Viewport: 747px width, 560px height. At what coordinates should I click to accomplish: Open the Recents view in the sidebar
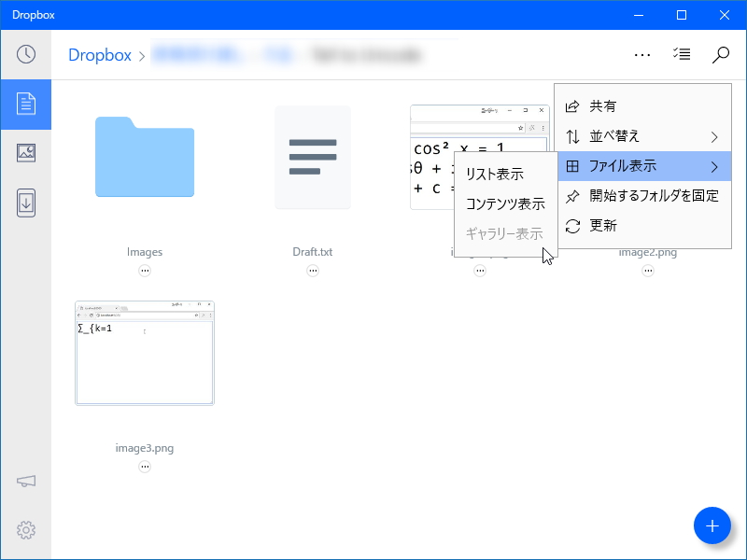coord(25,54)
